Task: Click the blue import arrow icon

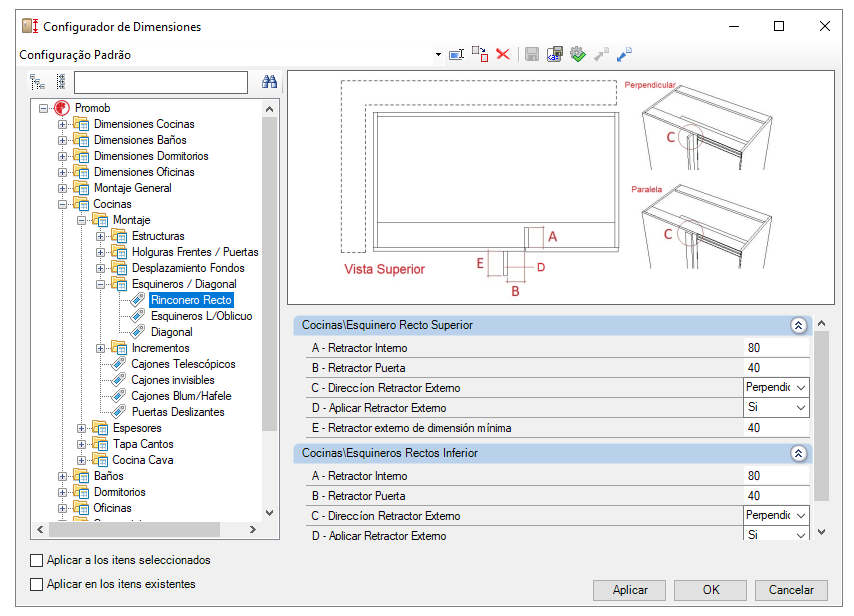Action: coord(624,54)
